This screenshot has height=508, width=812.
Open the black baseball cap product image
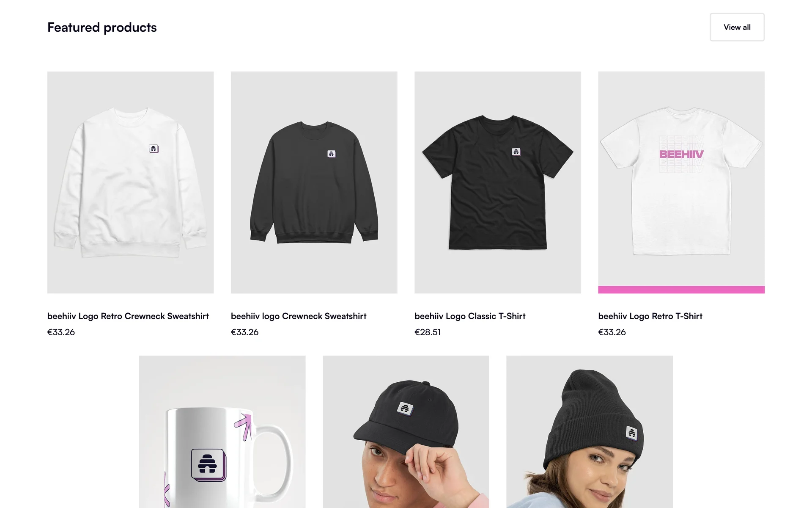[406, 432]
